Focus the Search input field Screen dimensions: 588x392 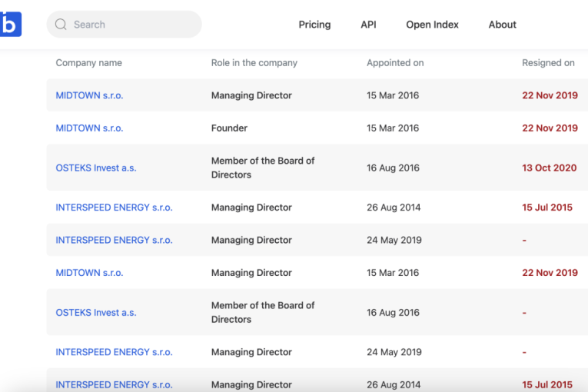[x=131, y=25]
